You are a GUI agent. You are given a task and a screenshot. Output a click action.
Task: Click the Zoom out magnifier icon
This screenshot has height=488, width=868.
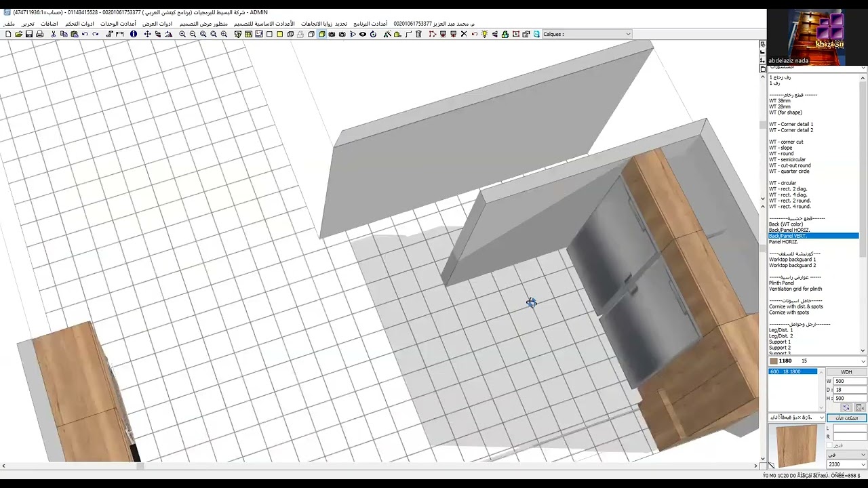pos(193,34)
